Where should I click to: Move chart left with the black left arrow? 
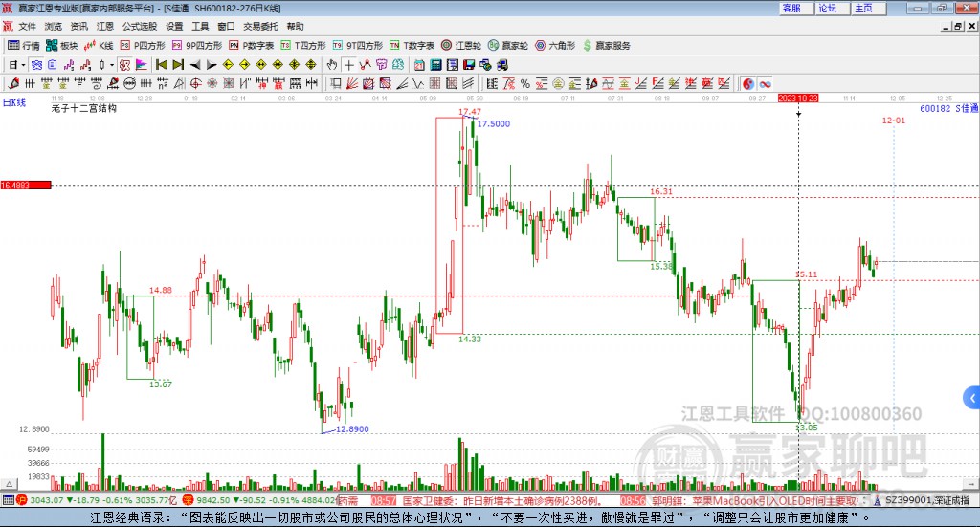point(195,65)
